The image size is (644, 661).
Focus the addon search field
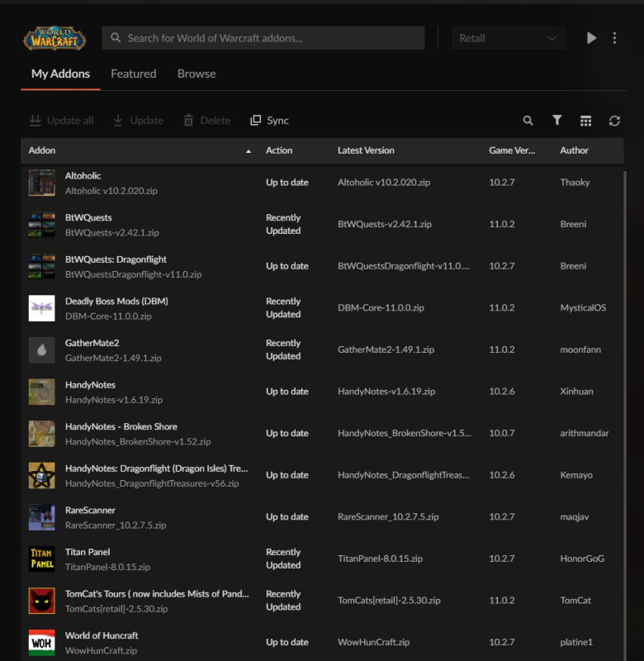pyautogui.click(x=263, y=38)
